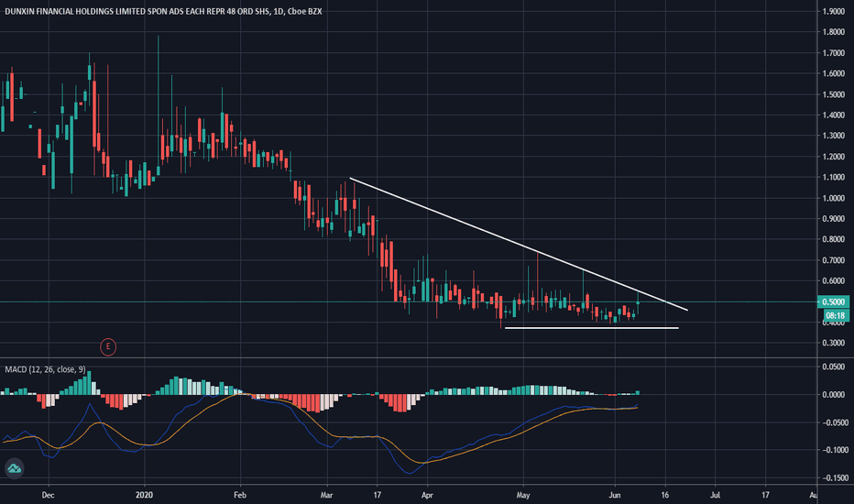The image size is (854, 504).
Task: Click the 2020 date label
Action: tap(145, 495)
